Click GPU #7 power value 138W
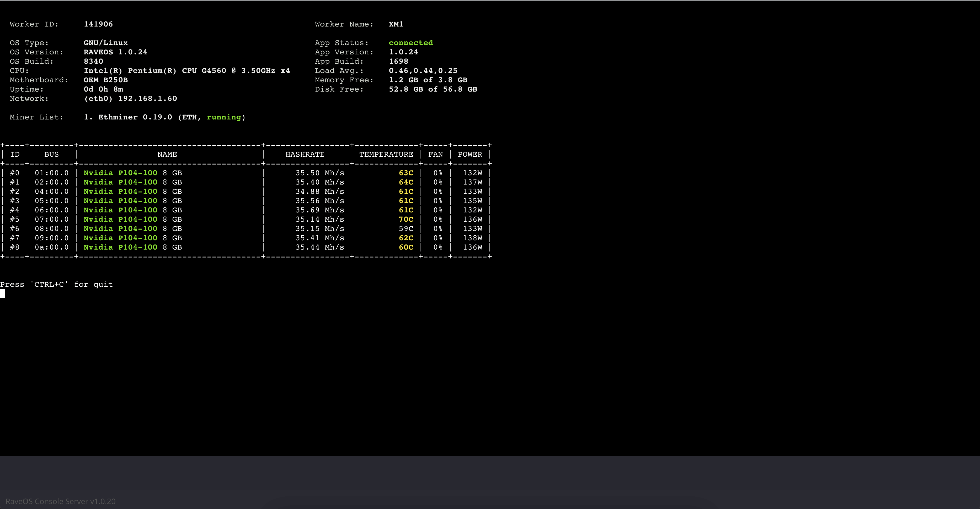 pos(472,238)
